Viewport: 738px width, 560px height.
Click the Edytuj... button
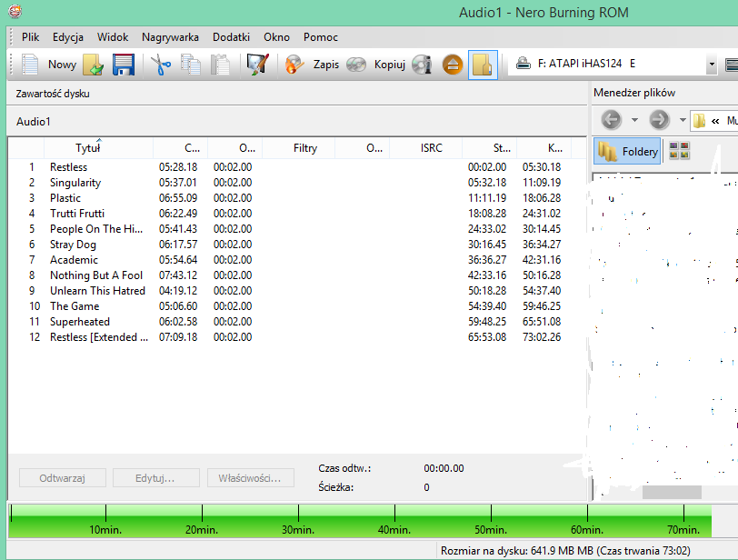pyautogui.click(x=155, y=478)
